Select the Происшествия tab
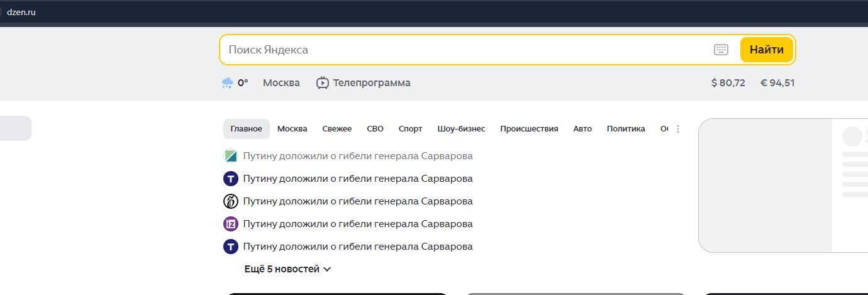 tap(529, 129)
